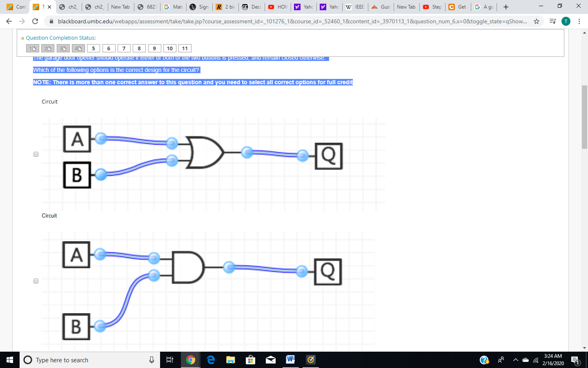Switch to the 'Sign' tab
588x368 pixels.
[199, 7]
